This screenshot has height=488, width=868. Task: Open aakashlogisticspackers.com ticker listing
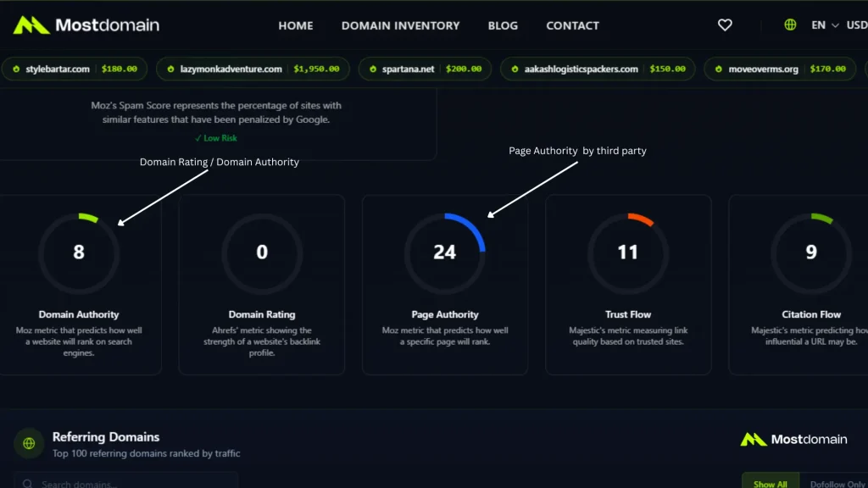(x=598, y=69)
